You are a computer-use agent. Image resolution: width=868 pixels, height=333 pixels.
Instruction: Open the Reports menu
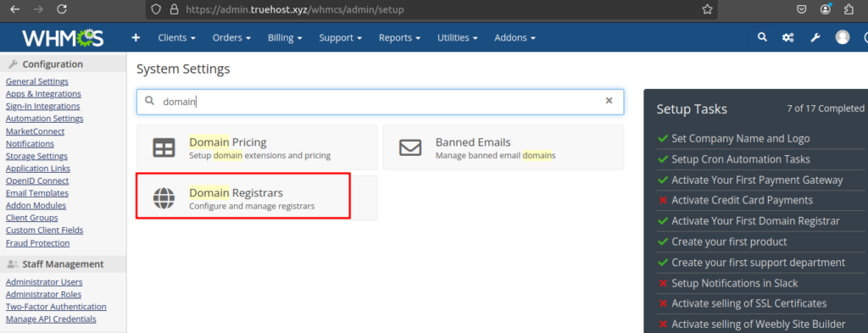pyautogui.click(x=399, y=37)
